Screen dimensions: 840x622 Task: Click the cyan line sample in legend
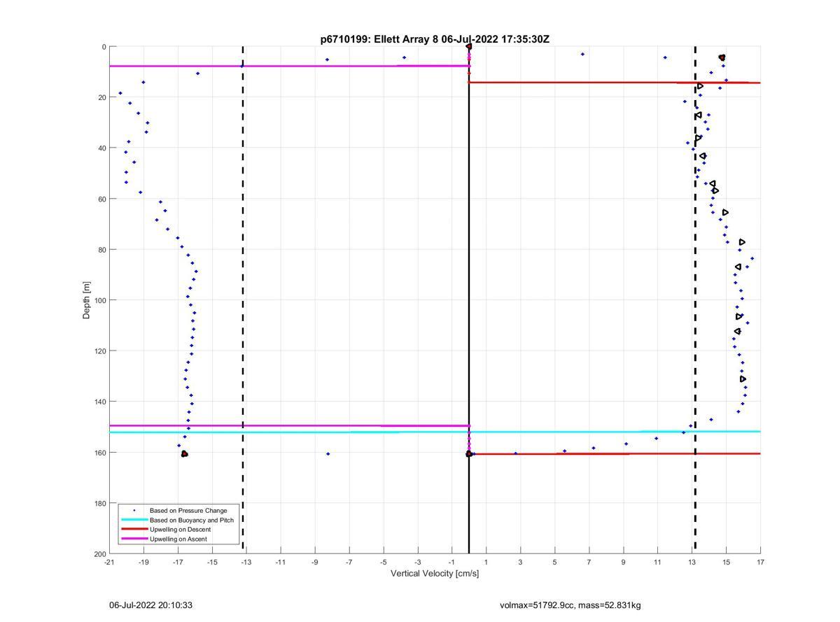[x=134, y=520]
